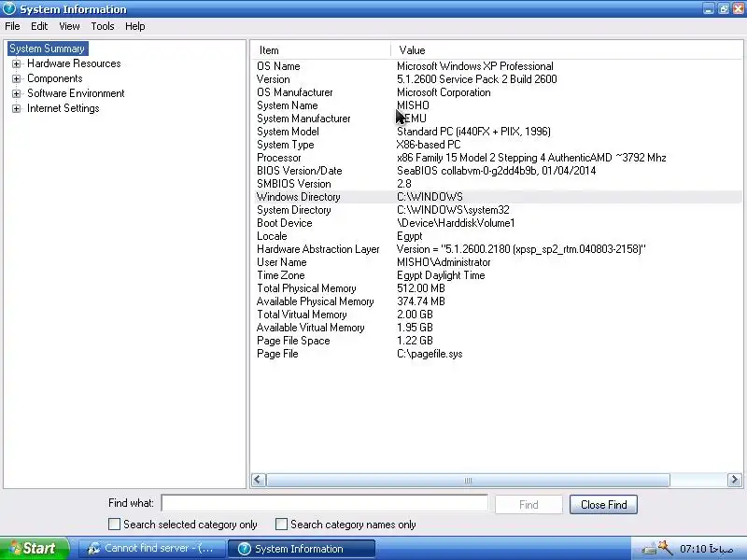The image size is (747, 560).
Task: Enable Search selected category only checkbox
Action: [x=114, y=525]
